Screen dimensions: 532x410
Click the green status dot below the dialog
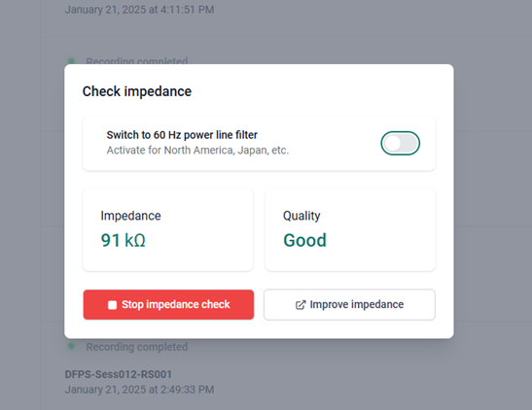pyautogui.click(x=71, y=346)
